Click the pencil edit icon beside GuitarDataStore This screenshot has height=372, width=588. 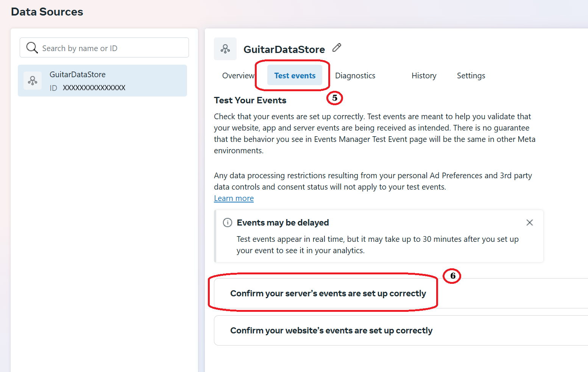(337, 48)
